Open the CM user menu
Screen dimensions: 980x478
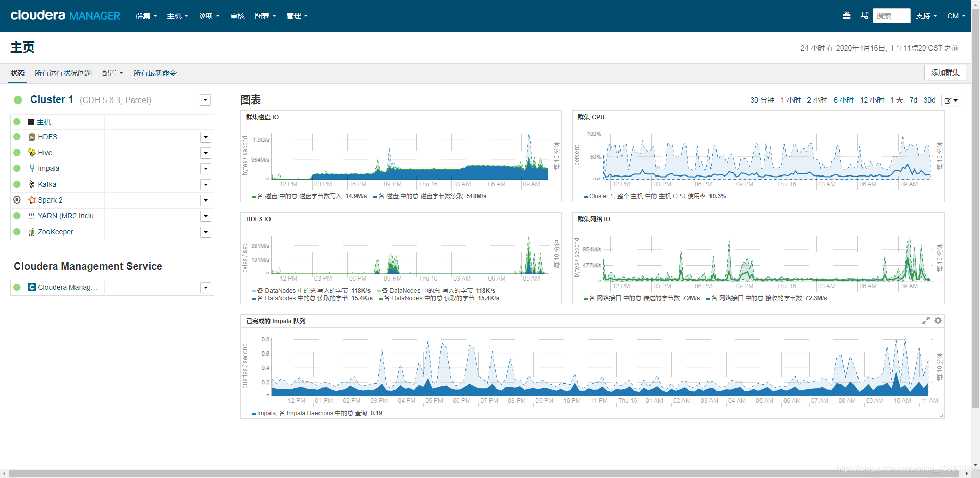point(957,16)
